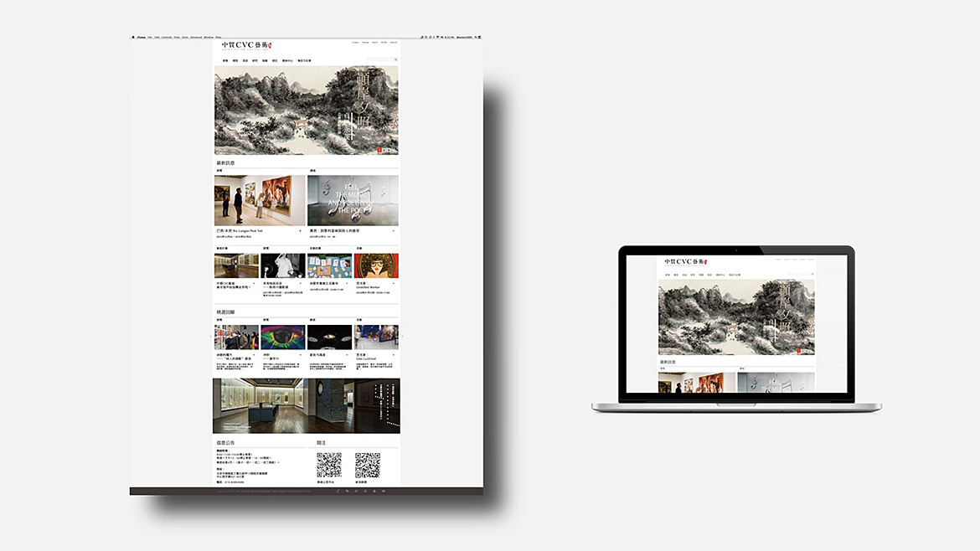Click the search magnifier icon on the tall page
Image resolution: width=980 pixels, height=551 pixels.
[x=395, y=59]
